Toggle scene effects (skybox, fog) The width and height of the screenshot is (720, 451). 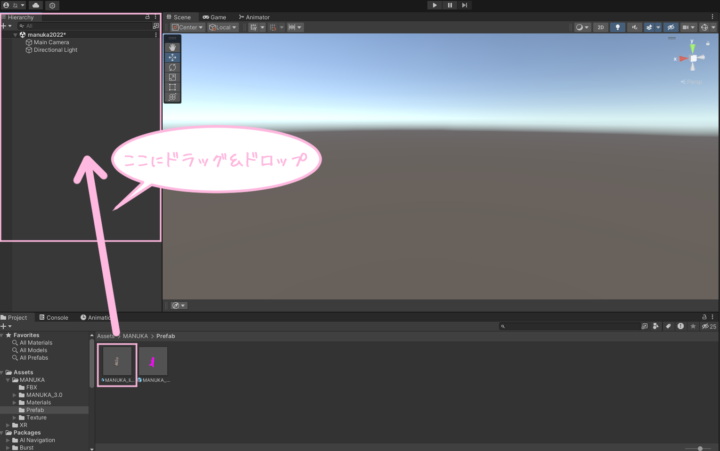[x=649, y=27]
